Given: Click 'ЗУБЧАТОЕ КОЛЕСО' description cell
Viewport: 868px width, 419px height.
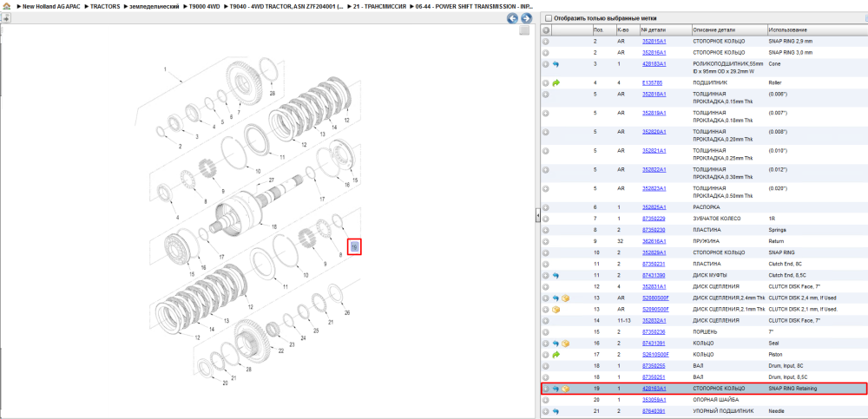Looking at the screenshot, I should pos(716,219).
